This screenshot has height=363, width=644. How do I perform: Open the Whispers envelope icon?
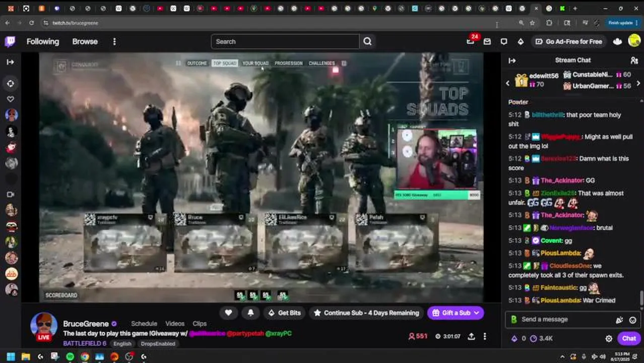point(487,41)
